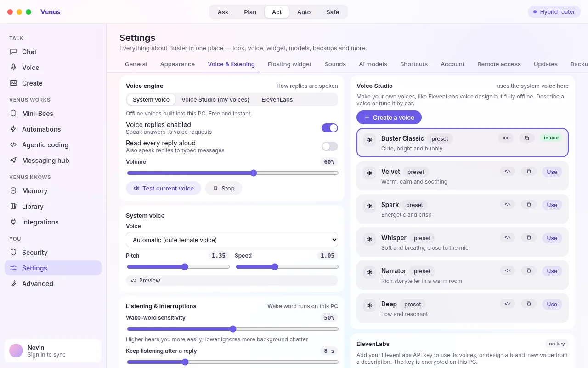This screenshot has height=368, width=588.
Task: Open Advanced in the sidebar
Action: [x=53, y=284]
